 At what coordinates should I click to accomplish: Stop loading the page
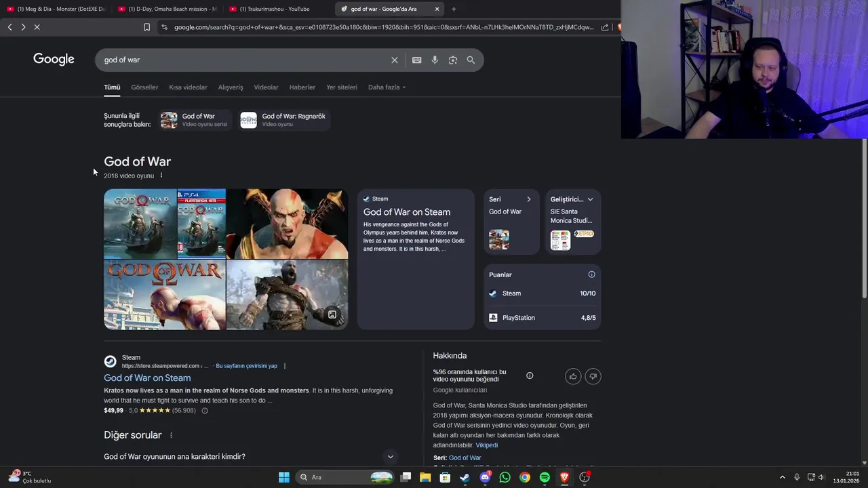[37, 27]
